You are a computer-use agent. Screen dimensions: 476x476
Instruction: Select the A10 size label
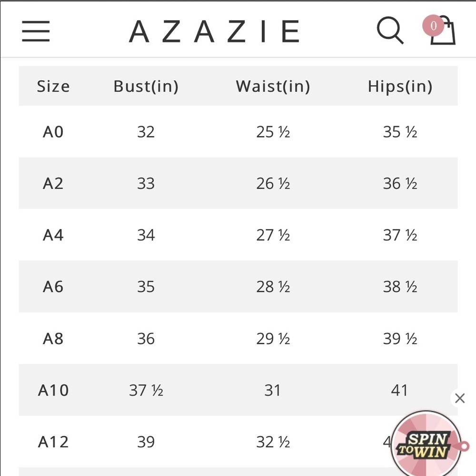53,390
